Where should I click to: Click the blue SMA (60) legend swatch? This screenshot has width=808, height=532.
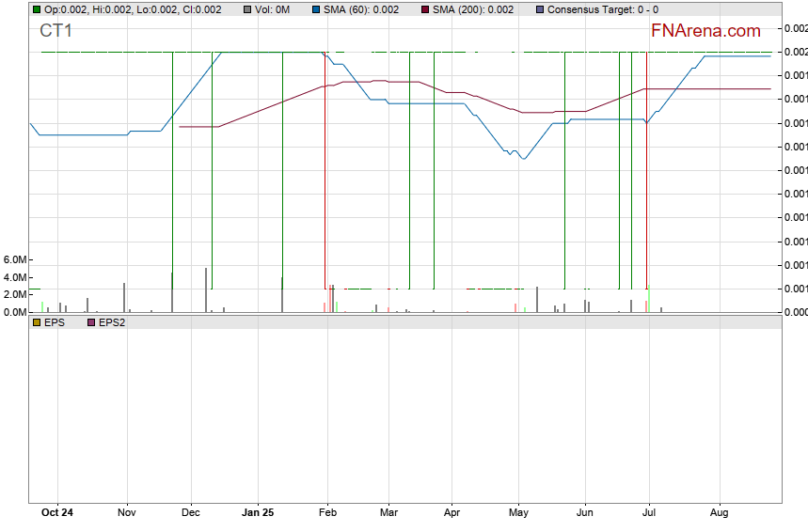[315, 9]
